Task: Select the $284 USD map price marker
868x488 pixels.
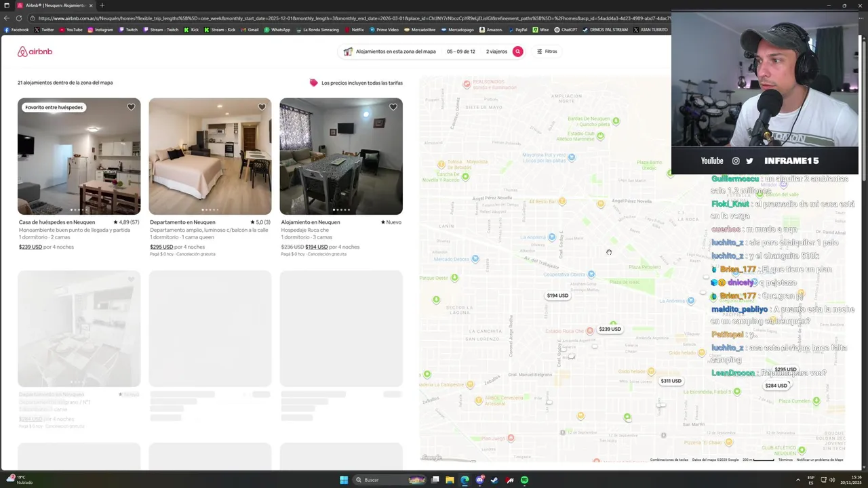Action: point(776,386)
